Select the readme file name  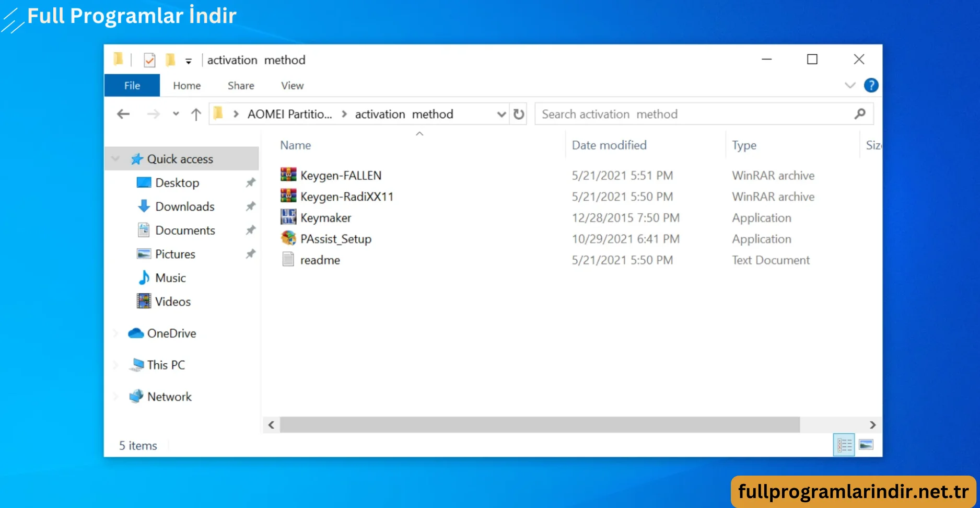click(x=320, y=260)
